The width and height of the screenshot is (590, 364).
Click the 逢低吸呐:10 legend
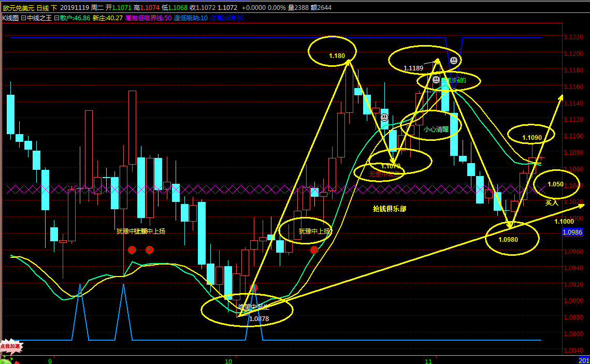point(191,18)
